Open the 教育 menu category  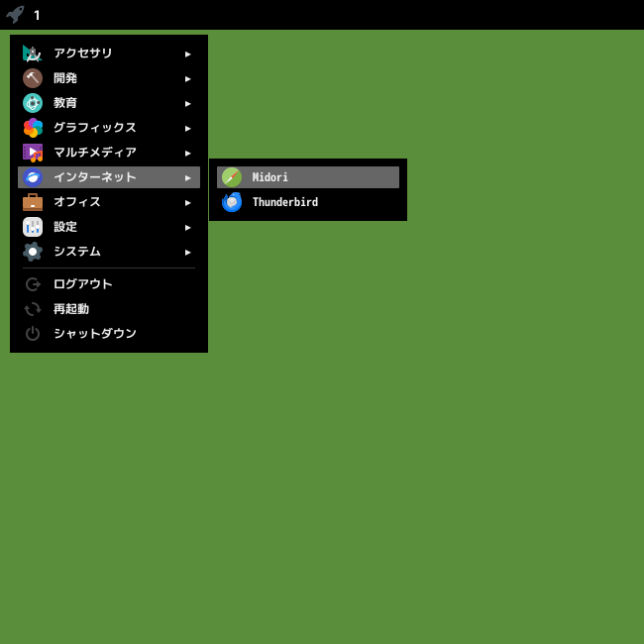coord(109,103)
